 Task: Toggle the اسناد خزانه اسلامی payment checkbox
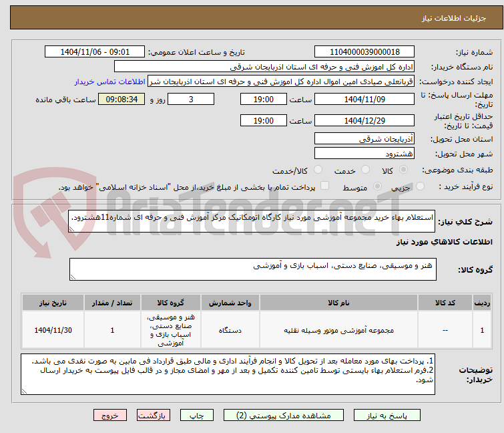coord(324,186)
